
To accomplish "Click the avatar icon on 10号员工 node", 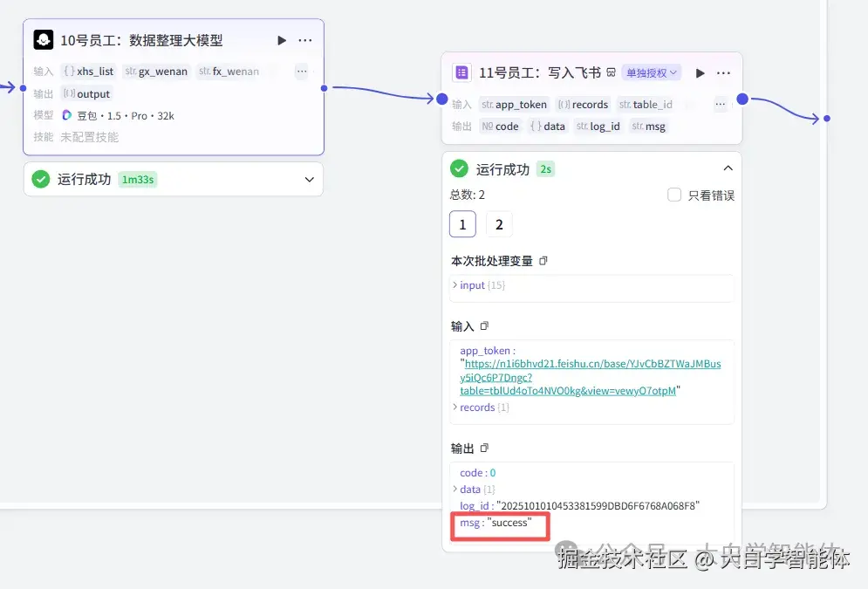I will (x=44, y=38).
